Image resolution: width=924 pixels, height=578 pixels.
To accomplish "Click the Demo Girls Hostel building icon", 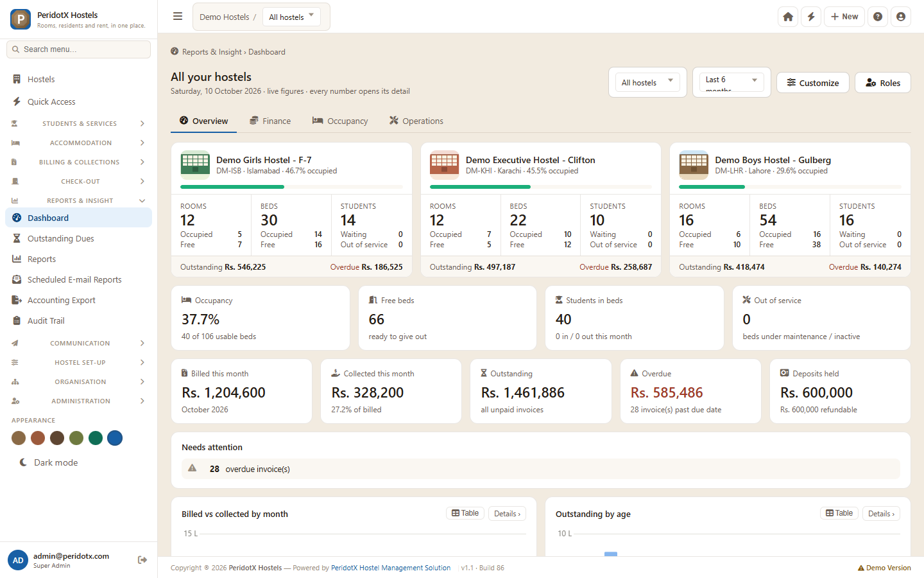I will (x=195, y=165).
